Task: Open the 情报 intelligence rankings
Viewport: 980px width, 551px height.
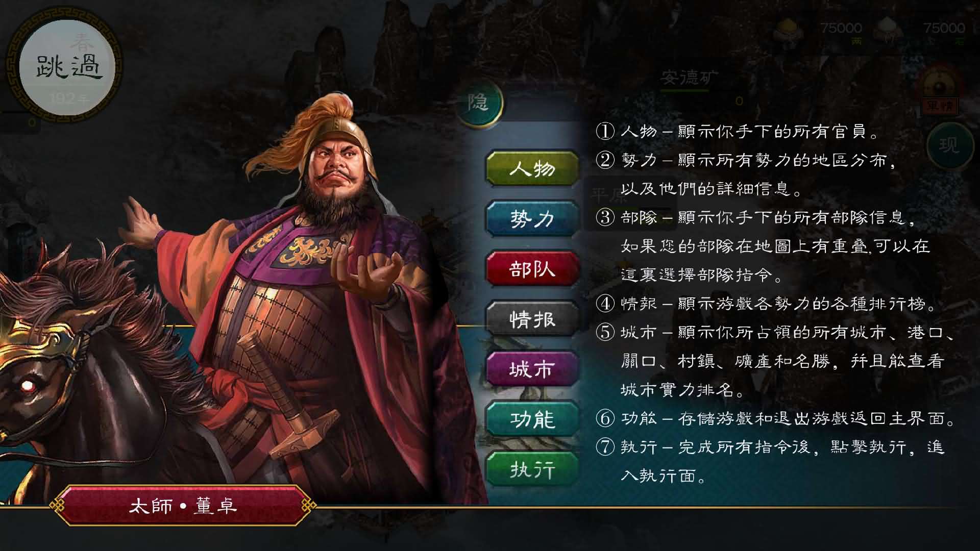Action: [532, 319]
